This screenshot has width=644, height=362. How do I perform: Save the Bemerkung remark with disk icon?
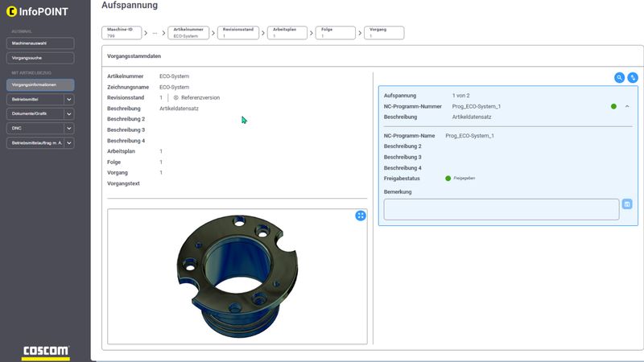(627, 204)
